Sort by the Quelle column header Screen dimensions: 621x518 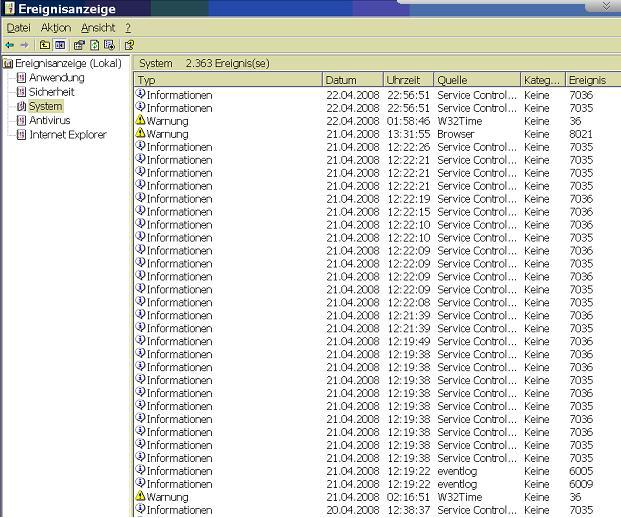point(477,80)
